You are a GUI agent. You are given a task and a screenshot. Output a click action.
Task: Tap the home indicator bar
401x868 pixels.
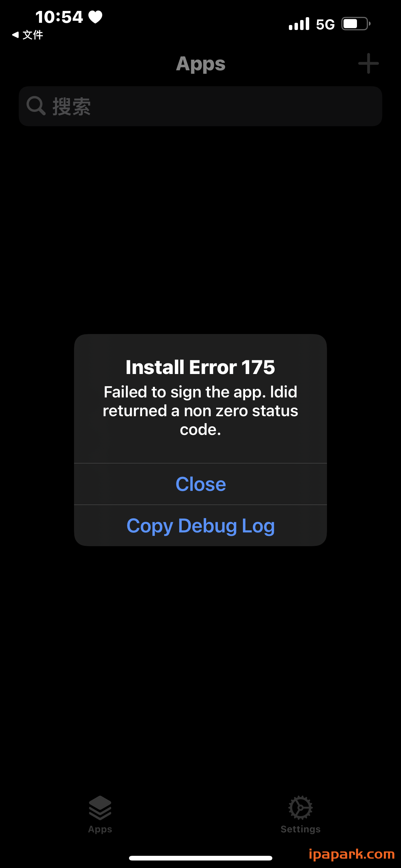(200, 858)
